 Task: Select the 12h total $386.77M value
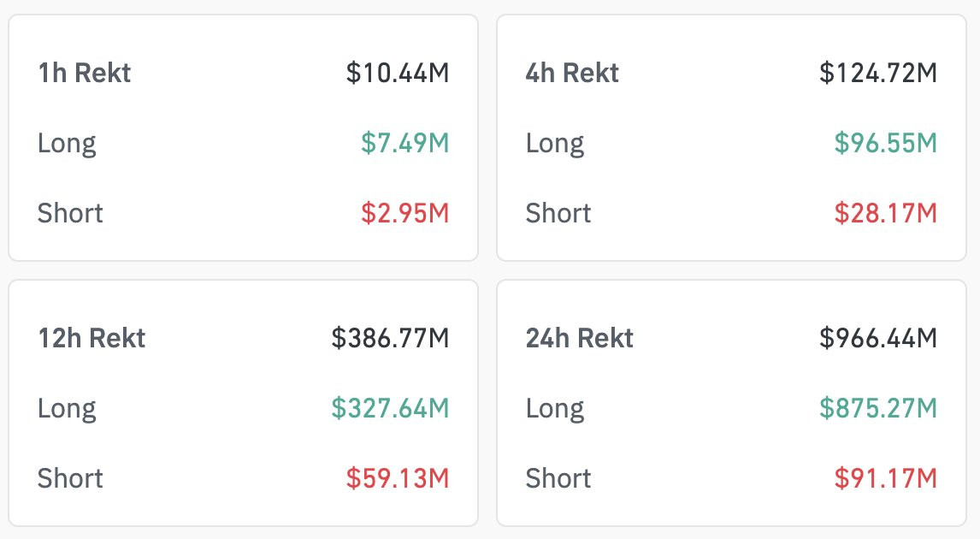click(390, 338)
